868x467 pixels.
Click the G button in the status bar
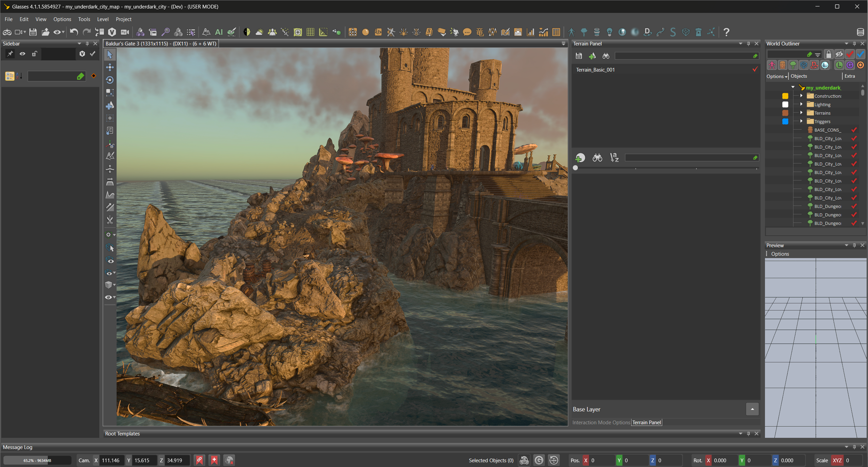pos(539,460)
